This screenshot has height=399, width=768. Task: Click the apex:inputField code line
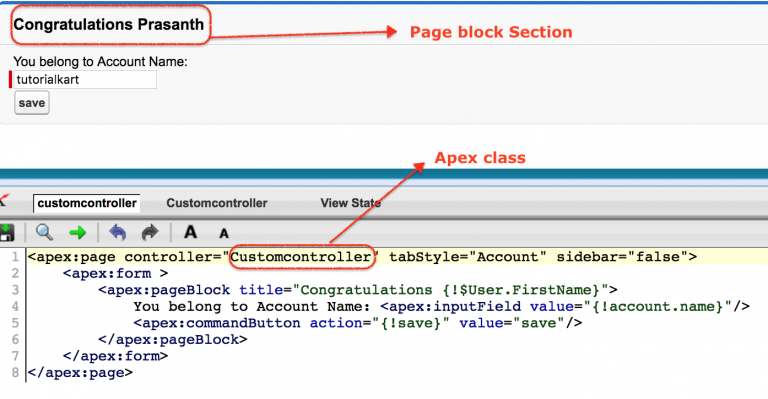click(x=441, y=306)
